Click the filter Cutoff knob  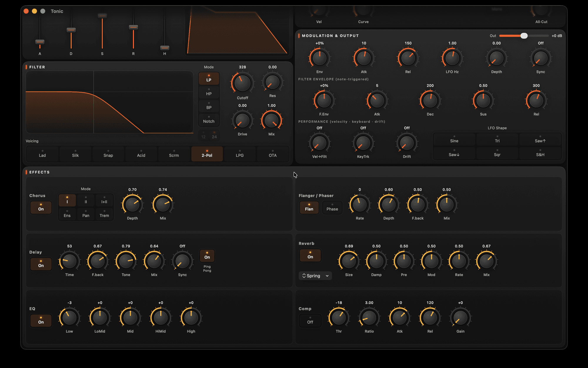click(242, 83)
